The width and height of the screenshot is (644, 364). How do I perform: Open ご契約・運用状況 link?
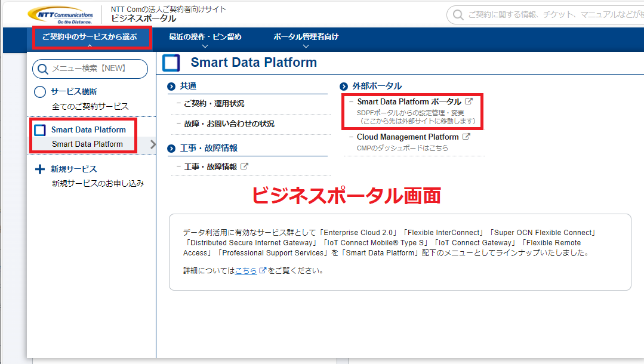pos(214,103)
